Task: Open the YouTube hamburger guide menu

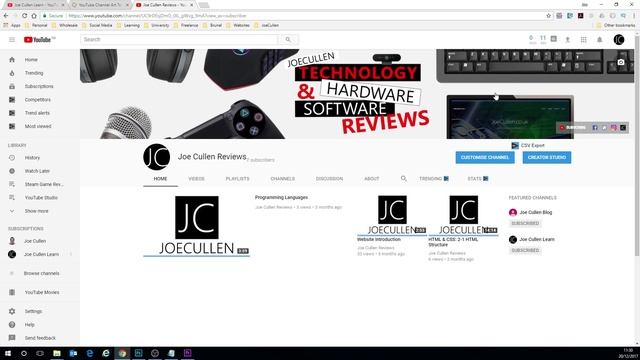Action: (12, 40)
